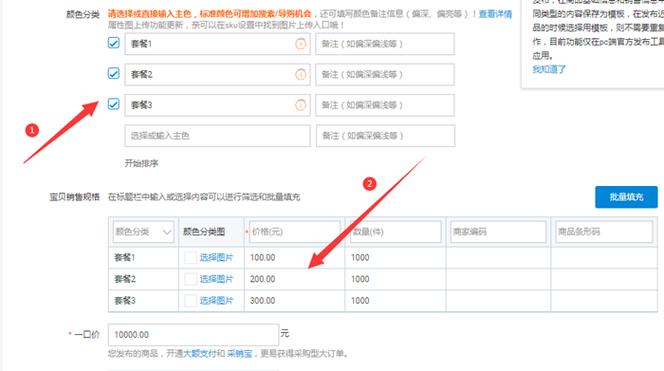Screen dimensions: 664x371
Task: Click the 数量(件) header input
Action: (x=395, y=232)
